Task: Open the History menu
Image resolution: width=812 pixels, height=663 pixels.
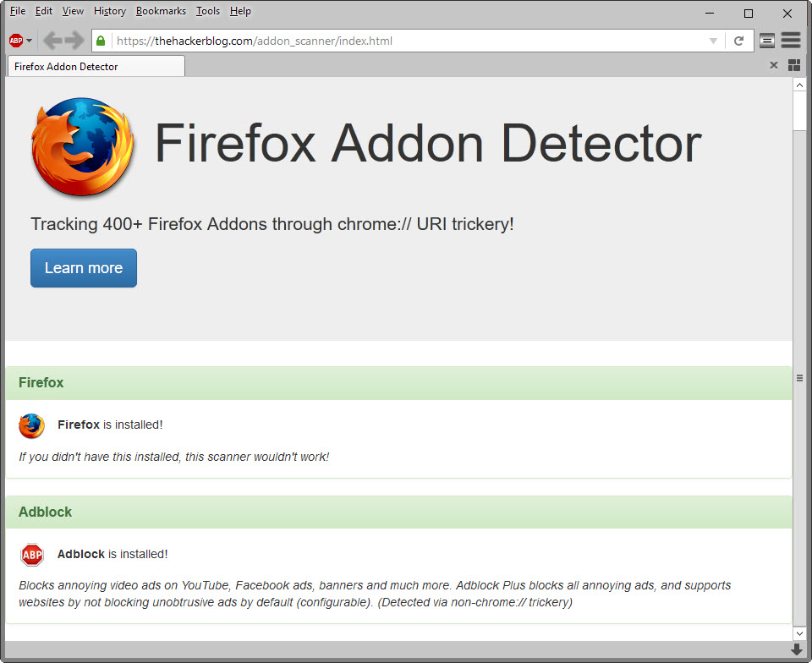Action: click(x=110, y=11)
